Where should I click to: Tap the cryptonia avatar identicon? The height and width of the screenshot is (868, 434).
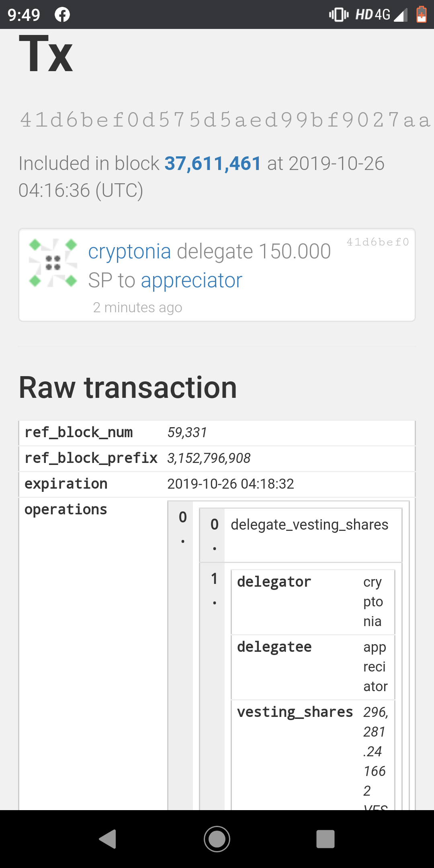[x=53, y=263]
